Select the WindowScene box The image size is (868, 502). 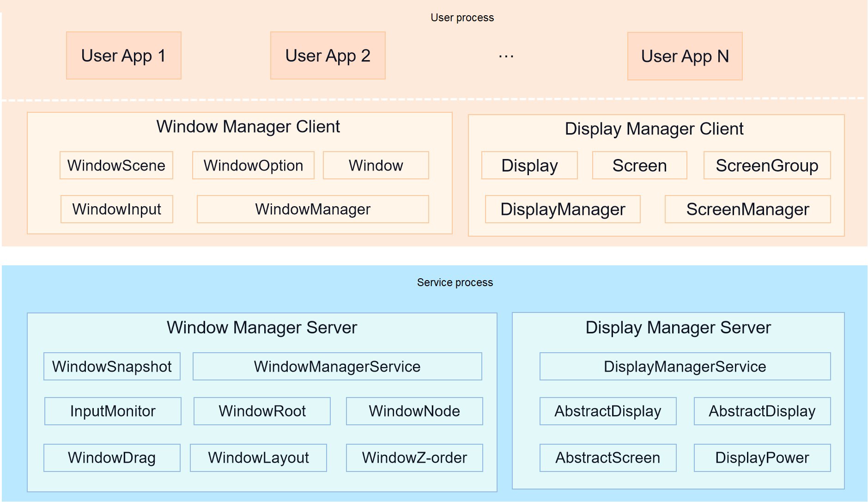tap(116, 165)
